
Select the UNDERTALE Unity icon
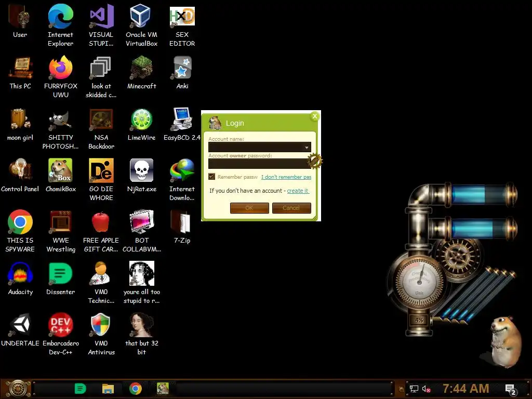pos(20,330)
